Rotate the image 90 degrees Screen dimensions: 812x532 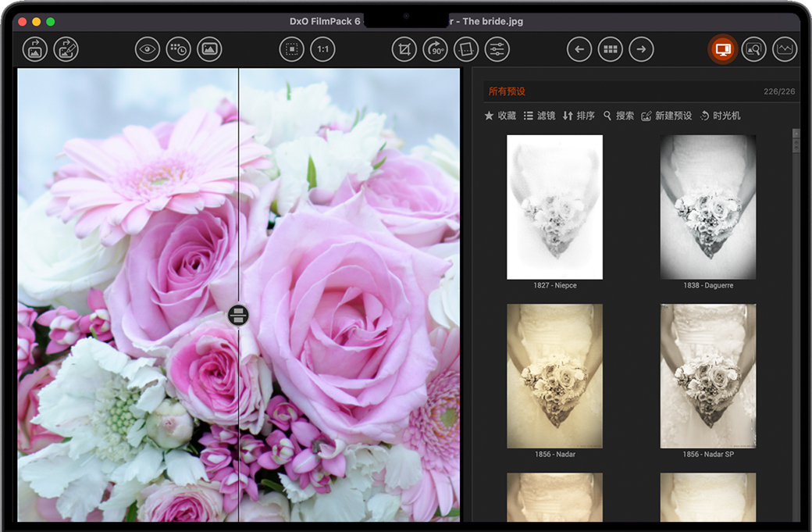pos(435,50)
